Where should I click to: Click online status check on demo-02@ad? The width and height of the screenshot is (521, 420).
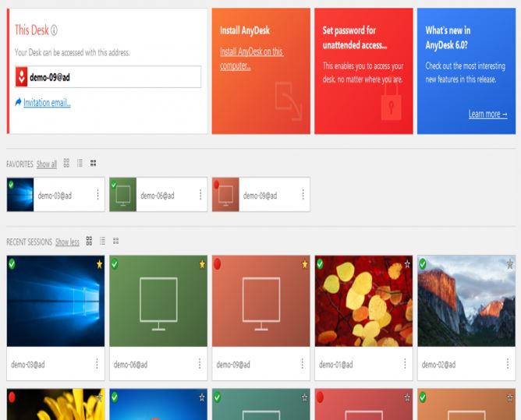pyautogui.click(x=423, y=264)
